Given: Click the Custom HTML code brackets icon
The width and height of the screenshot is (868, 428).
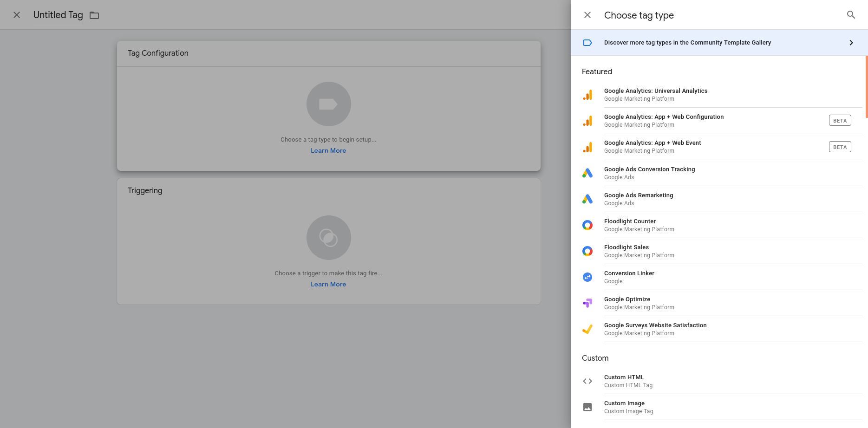Looking at the screenshot, I should pyautogui.click(x=587, y=381).
